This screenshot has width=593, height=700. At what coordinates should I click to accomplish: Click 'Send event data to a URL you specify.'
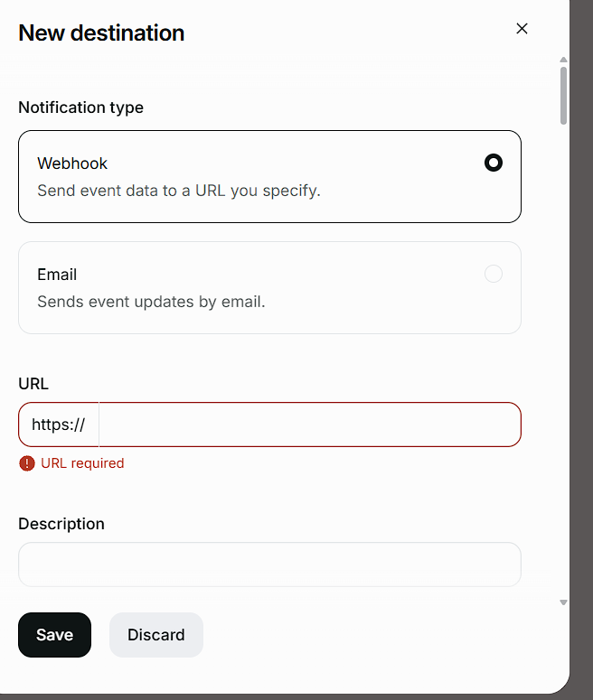coord(179,191)
